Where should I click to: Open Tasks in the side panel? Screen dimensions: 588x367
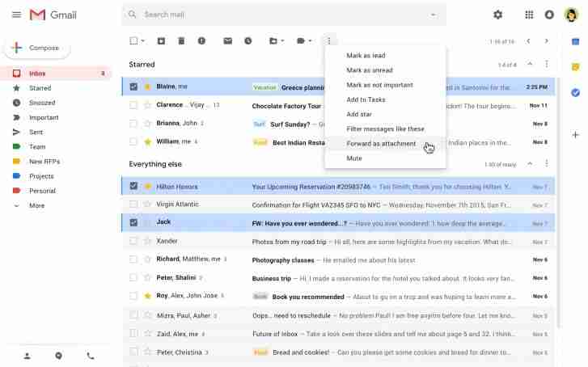pos(575,93)
